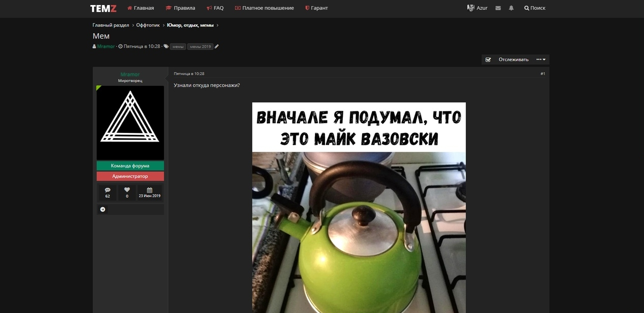Open search via the magnifier icon
The width and height of the screenshot is (644, 313).
526,8
